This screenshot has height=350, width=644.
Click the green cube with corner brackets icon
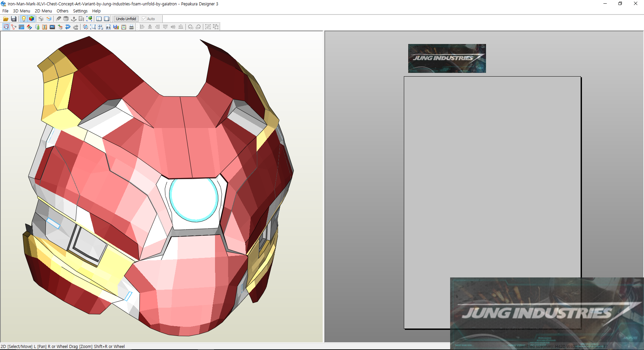[x=89, y=19]
